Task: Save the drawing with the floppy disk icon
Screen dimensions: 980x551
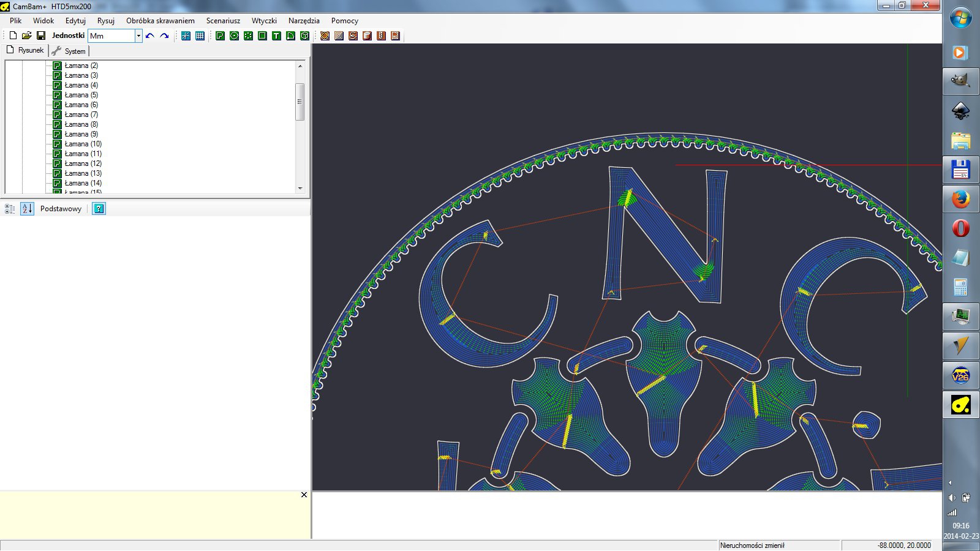Action: 41,36
